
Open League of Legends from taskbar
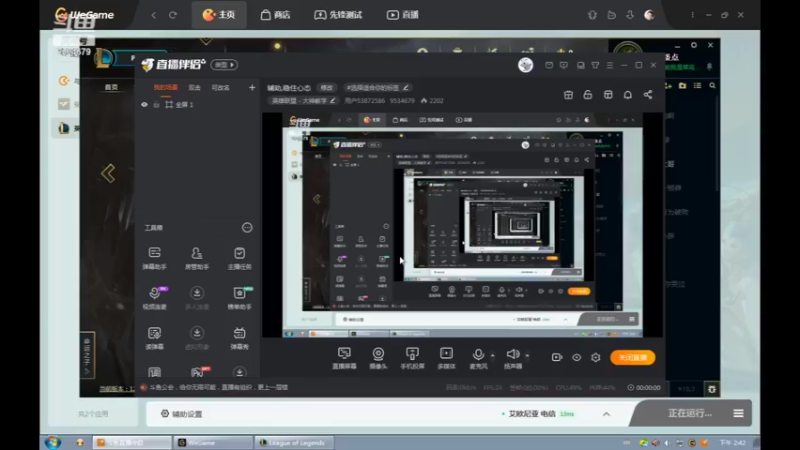click(x=294, y=442)
